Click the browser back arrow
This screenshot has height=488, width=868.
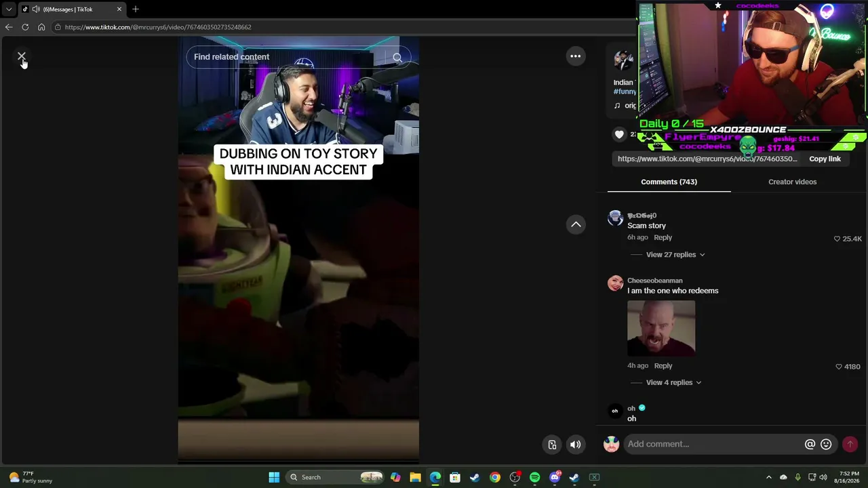tap(8, 27)
